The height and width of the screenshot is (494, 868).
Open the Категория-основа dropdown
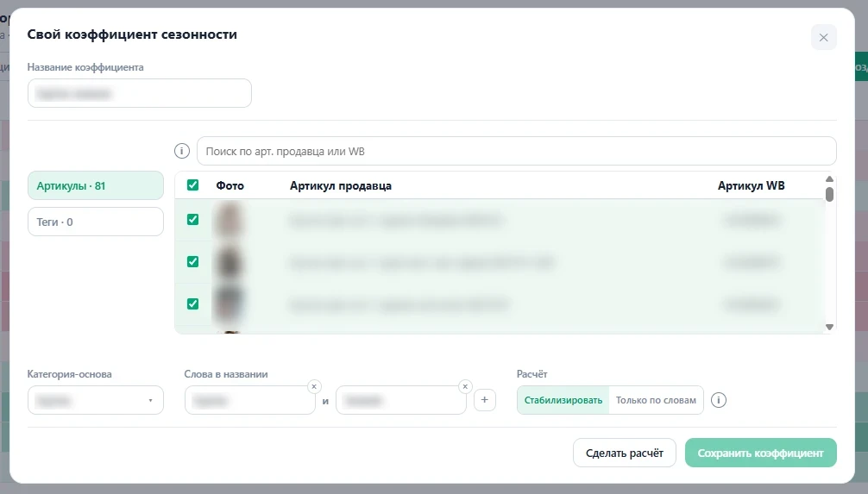95,400
